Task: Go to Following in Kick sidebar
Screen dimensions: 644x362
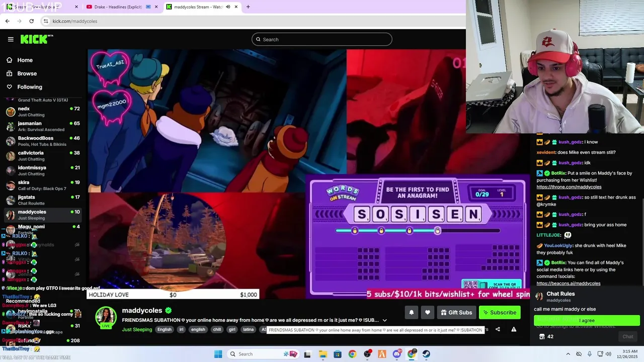Action: click(x=30, y=87)
